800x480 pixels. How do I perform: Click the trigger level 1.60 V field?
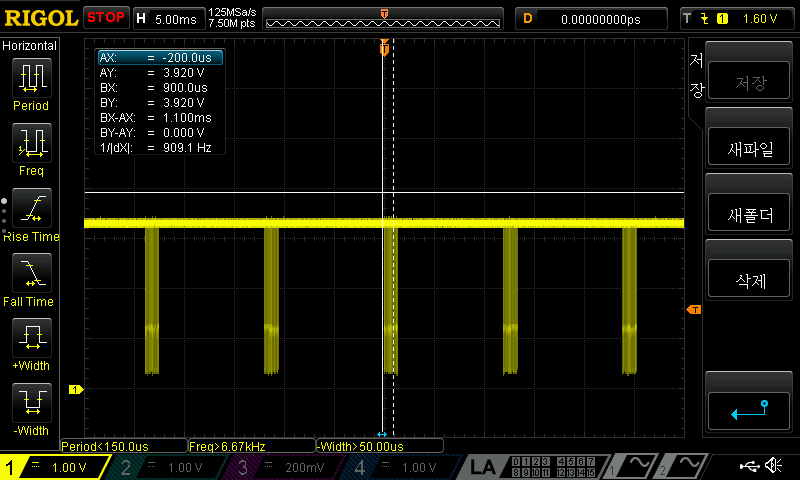[x=760, y=19]
